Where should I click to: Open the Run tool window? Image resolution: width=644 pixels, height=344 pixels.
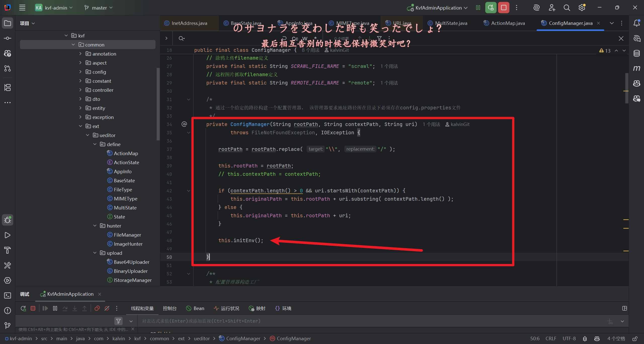[x=8, y=235]
